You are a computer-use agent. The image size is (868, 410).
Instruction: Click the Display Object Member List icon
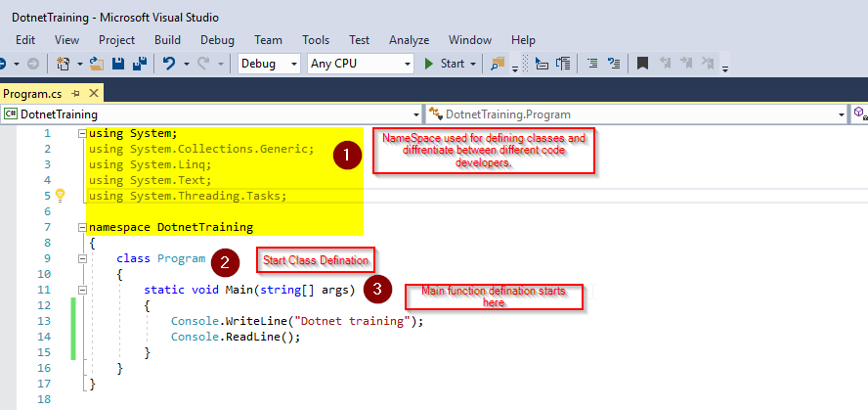coord(542,64)
